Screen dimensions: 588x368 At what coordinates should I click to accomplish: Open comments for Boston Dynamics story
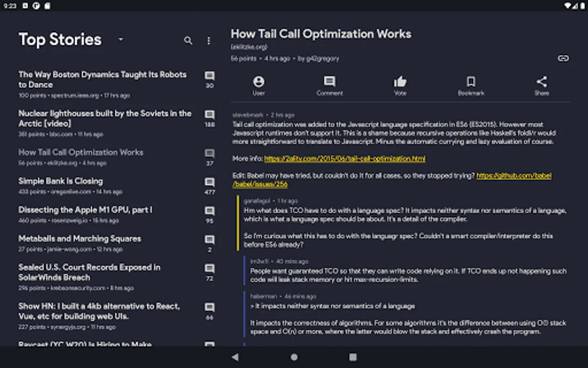209,79
